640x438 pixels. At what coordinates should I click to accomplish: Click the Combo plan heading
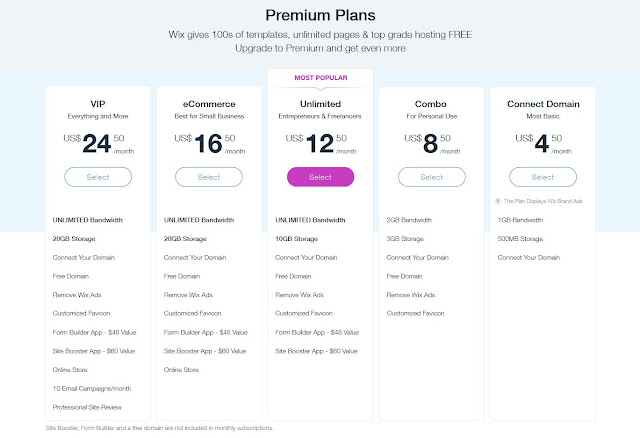(431, 104)
